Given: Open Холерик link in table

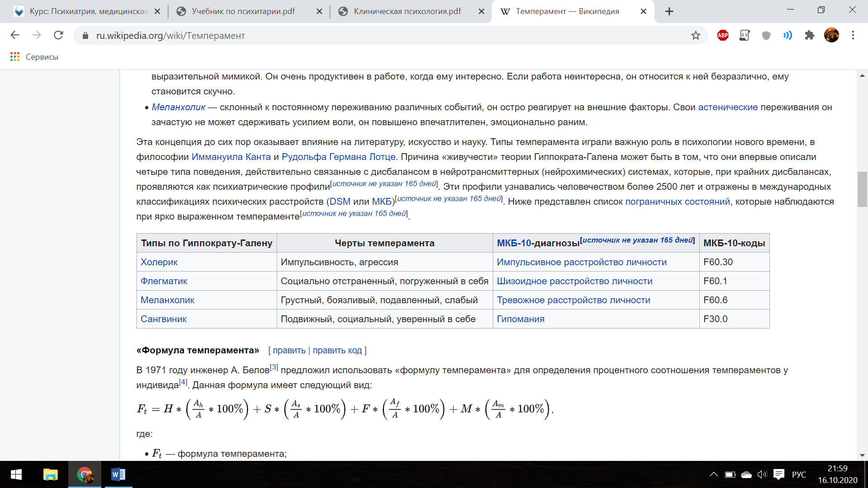Looking at the screenshot, I should click(159, 262).
